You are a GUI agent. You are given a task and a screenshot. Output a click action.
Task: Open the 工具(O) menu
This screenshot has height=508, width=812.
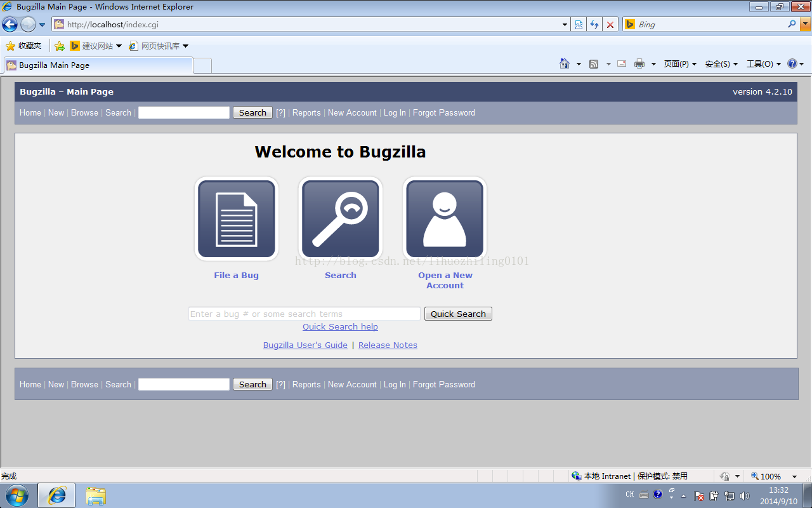[x=764, y=64]
